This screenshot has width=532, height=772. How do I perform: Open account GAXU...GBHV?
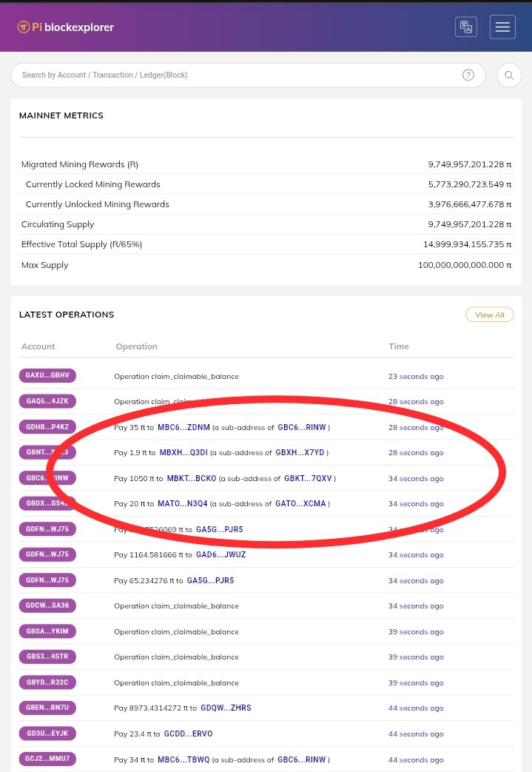[x=47, y=375]
